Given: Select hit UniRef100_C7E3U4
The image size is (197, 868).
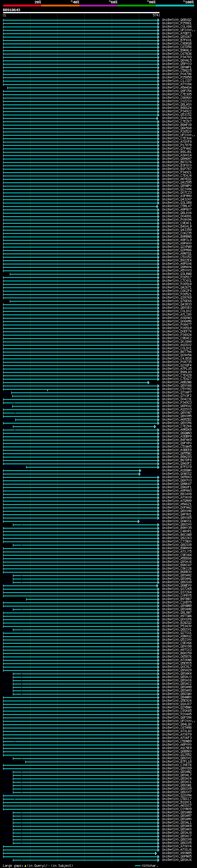Looking at the screenshot, I should click(177, 139).
